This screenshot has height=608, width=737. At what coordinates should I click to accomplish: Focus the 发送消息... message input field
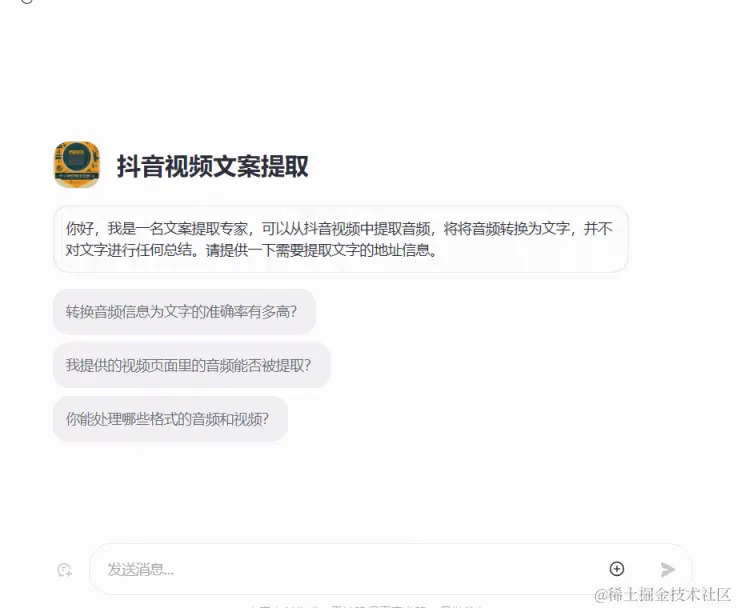pos(348,569)
